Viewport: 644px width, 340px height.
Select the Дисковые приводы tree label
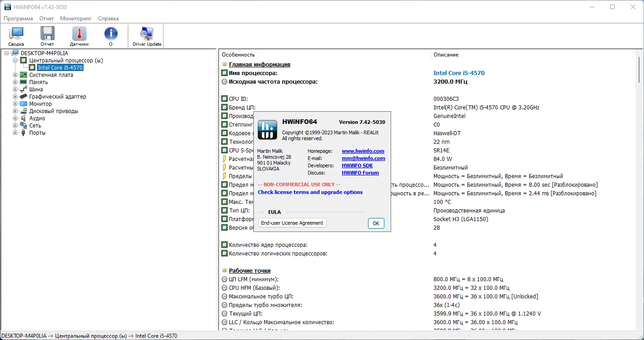[x=54, y=111]
